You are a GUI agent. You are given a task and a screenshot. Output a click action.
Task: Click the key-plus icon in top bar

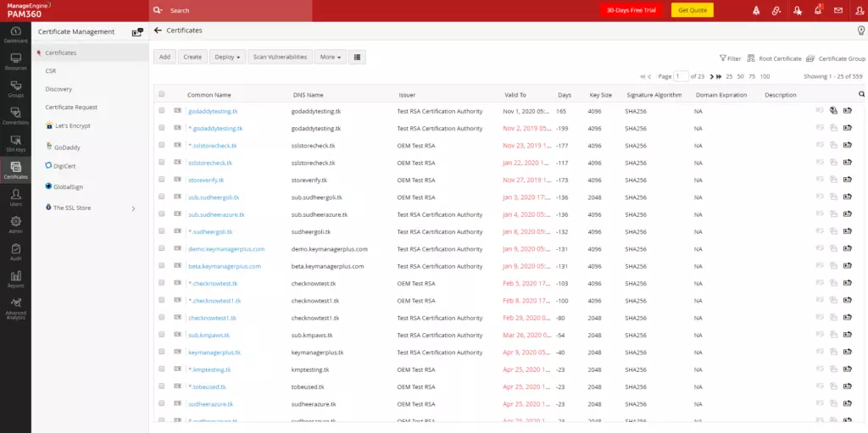pyautogui.click(x=776, y=10)
